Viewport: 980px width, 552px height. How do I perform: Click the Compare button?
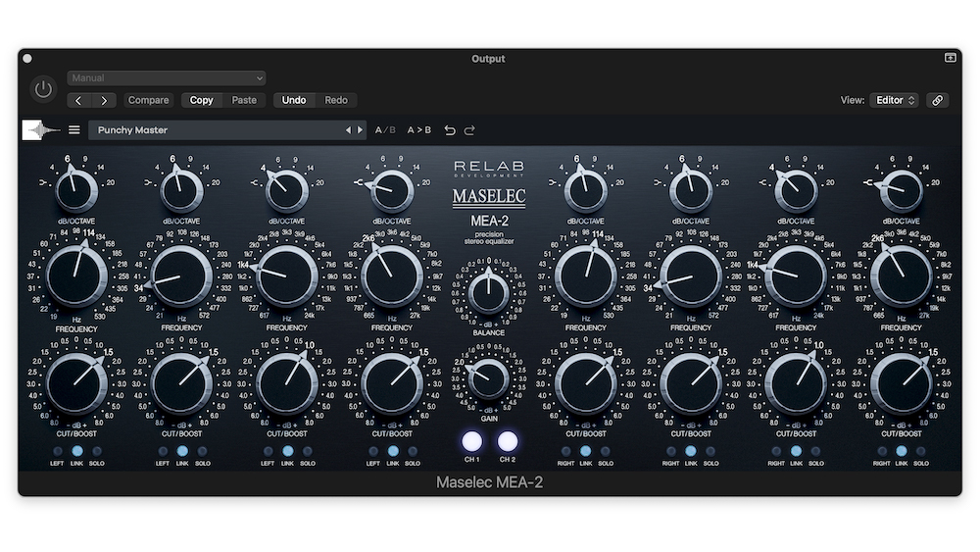click(148, 100)
